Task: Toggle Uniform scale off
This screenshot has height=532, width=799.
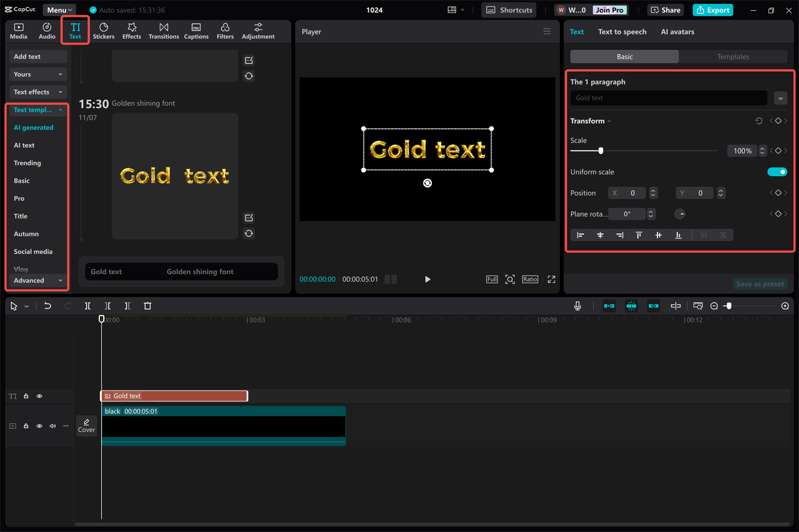Action: [x=777, y=172]
